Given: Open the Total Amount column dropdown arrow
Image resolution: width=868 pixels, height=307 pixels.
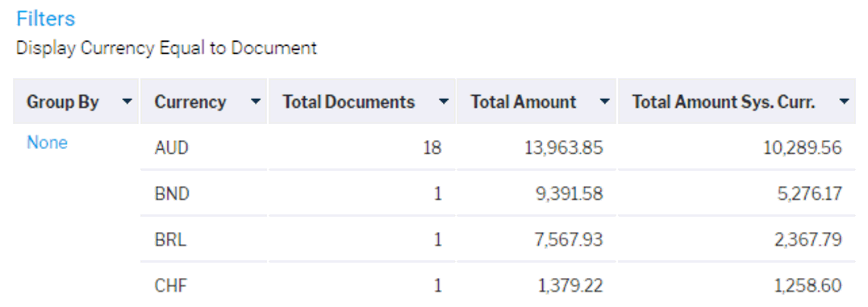Looking at the screenshot, I should point(605,102).
